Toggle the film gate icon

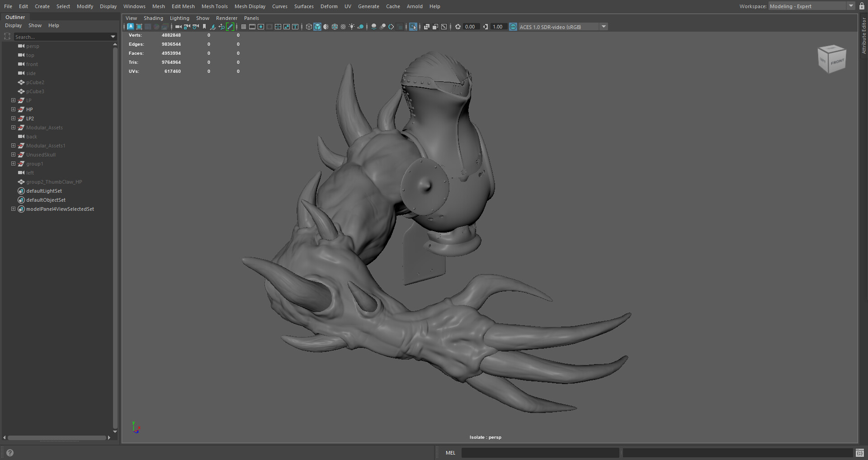[x=252, y=27]
